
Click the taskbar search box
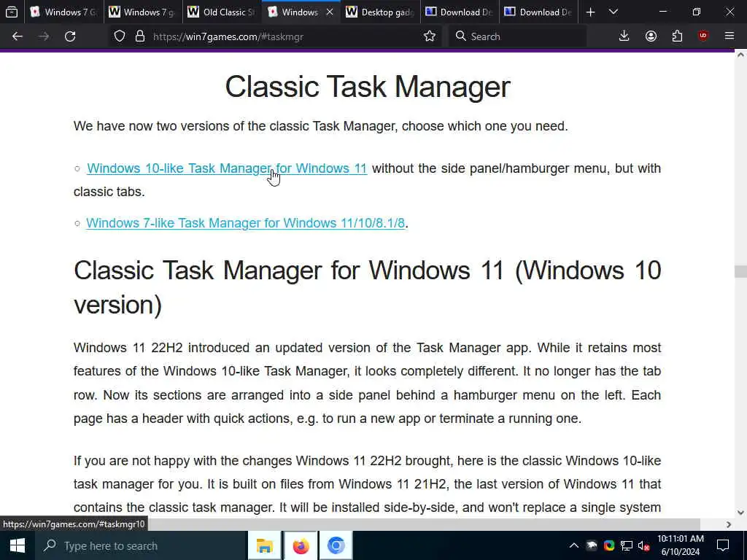(x=141, y=545)
